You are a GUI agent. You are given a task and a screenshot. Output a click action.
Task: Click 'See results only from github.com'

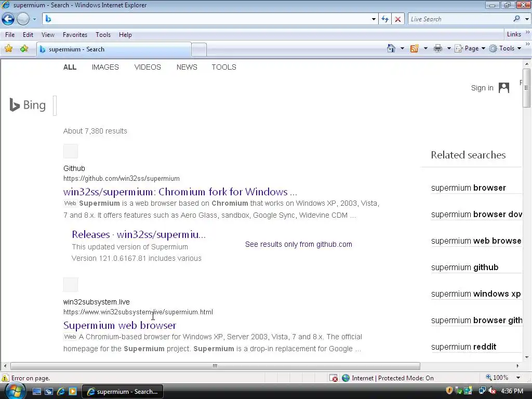[299, 244]
